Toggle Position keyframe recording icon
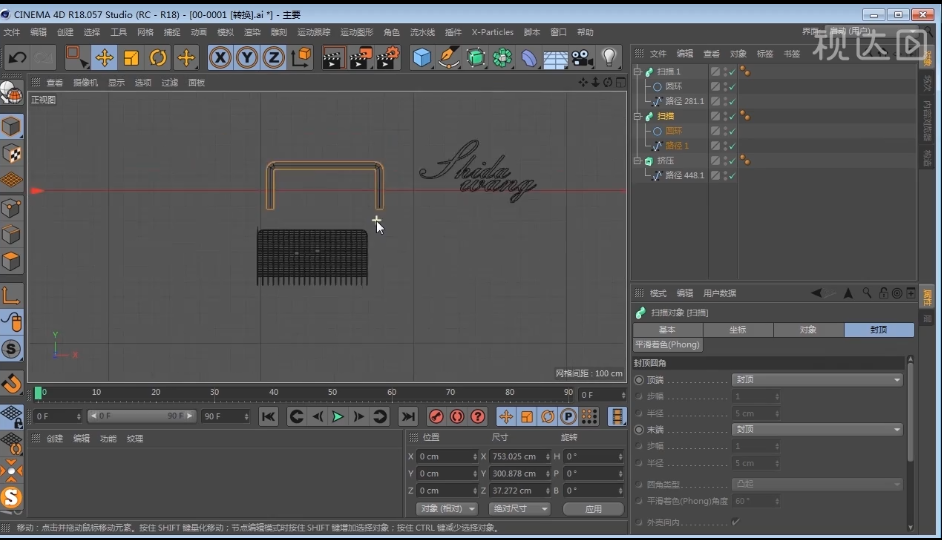This screenshot has height=540, width=942. coord(506,416)
